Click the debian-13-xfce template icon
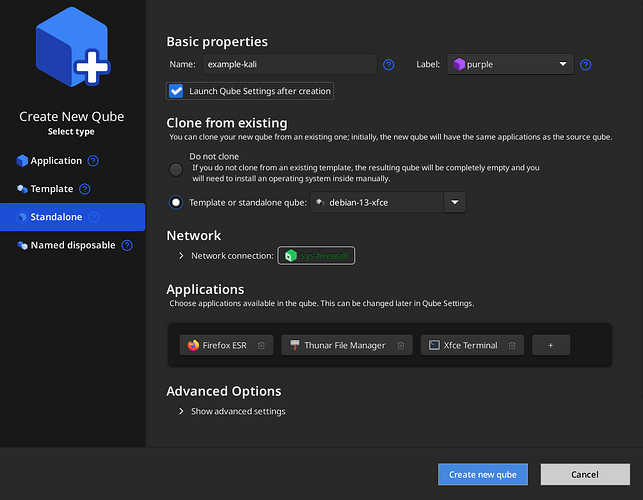 [x=320, y=202]
